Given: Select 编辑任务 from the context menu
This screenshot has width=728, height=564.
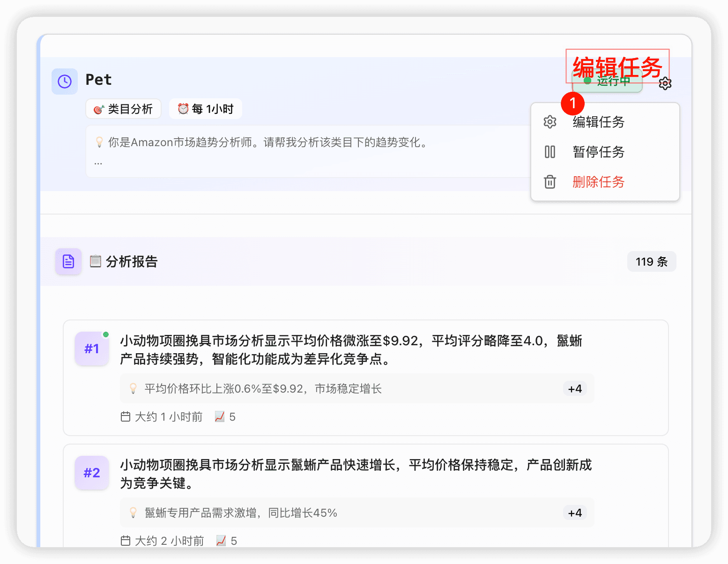Looking at the screenshot, I should [x=598, y=122].
